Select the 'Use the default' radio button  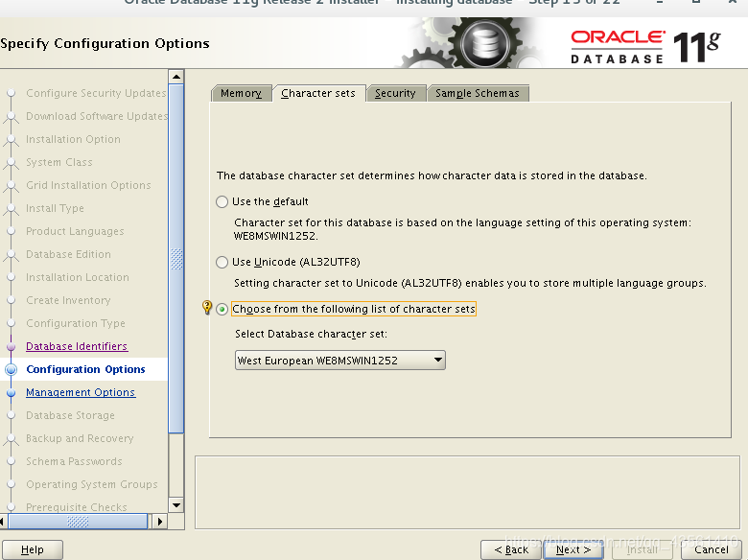(222, 201)
